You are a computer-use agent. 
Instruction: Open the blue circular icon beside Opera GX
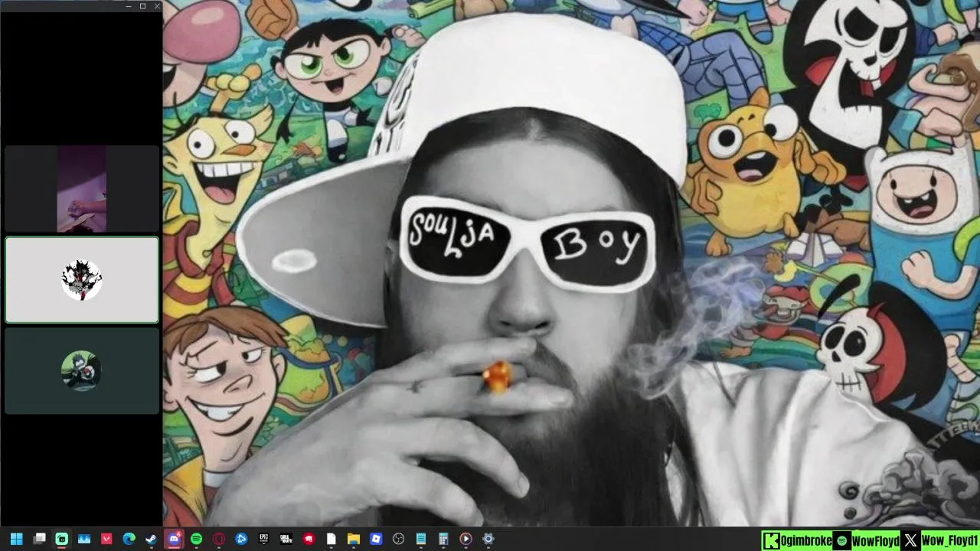241,539
